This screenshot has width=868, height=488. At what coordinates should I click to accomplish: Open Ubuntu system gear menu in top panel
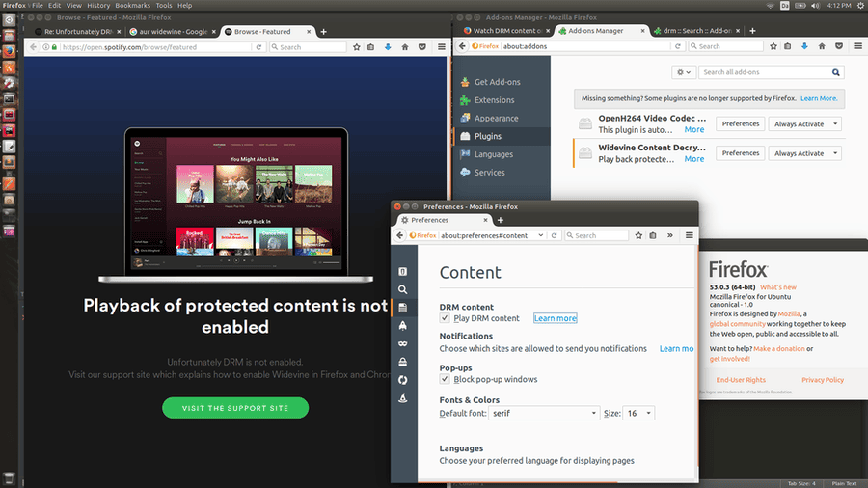[861, 6]
